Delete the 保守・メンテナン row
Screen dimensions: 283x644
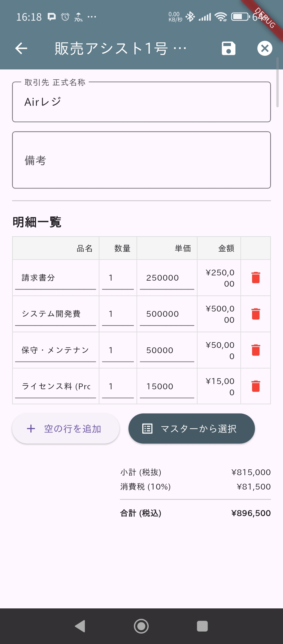256,350
